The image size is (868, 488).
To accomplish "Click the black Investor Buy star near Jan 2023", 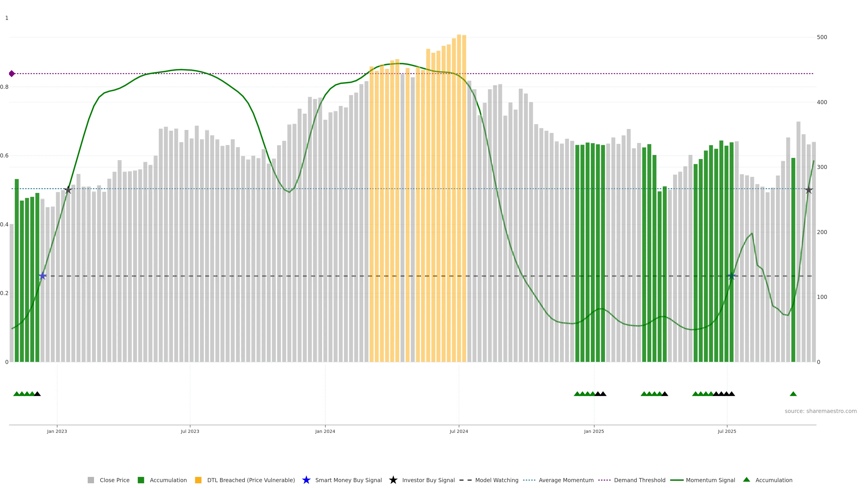I will click(x=68, y=190).
